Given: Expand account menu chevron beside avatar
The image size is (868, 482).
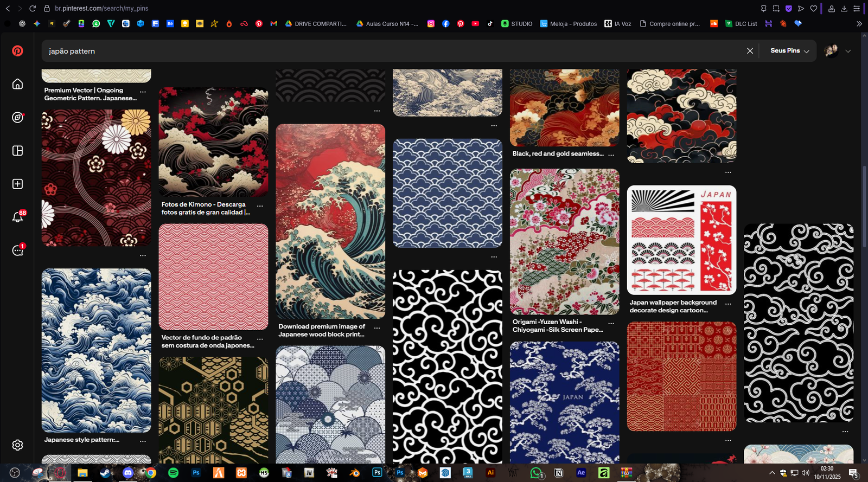Looking at the screenshot, I should [848, 51].
